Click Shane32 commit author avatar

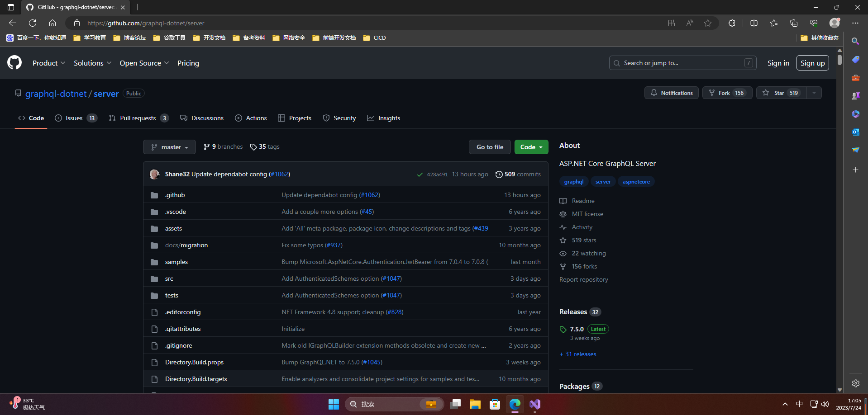pyautogui.click(x=155, y=174)
